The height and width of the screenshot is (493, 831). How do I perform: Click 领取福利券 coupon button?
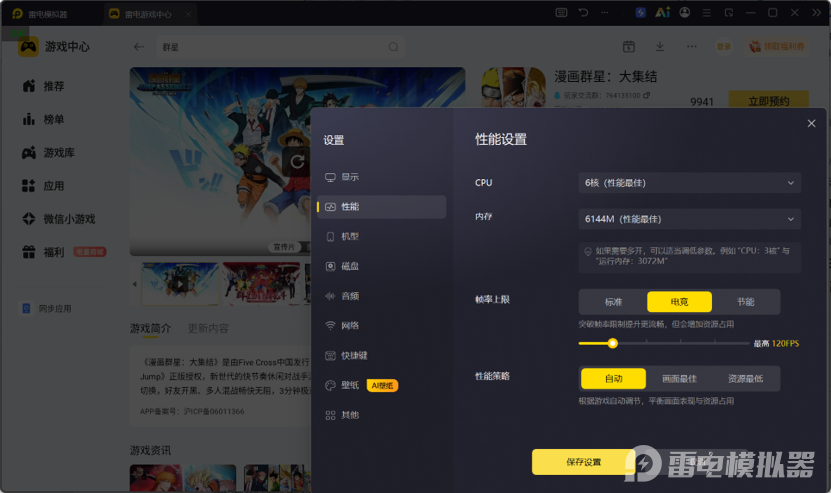point(776,47)
